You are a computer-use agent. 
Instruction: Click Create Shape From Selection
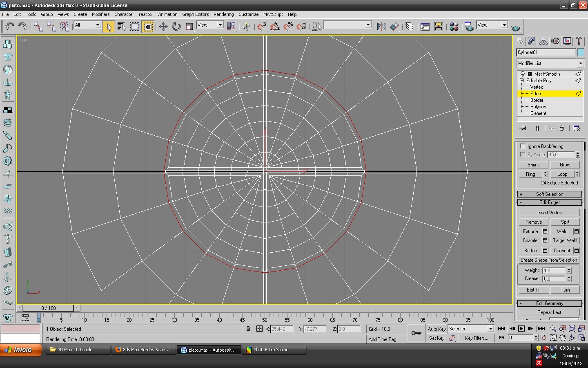[x=549, y=260]
